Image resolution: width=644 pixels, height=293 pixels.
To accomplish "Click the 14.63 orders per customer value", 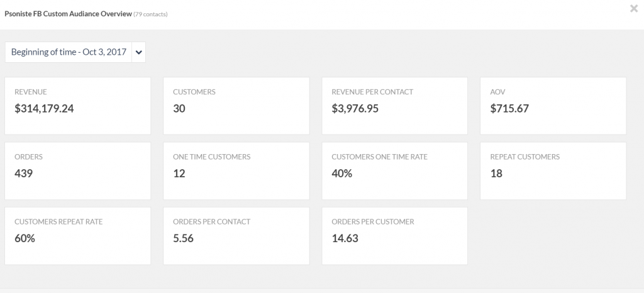I will (x=343, y=238).
